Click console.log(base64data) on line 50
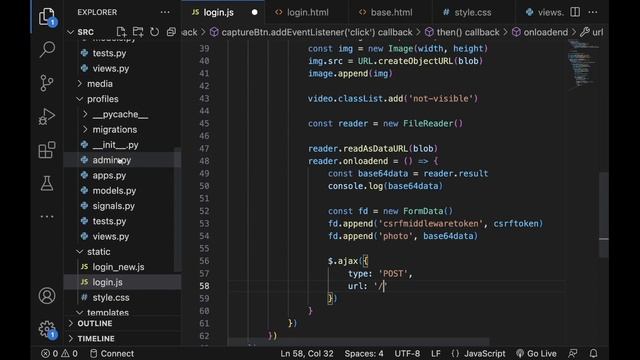Image resolution: width=640 pixels, height=360 pixels. tap(385, 186)
